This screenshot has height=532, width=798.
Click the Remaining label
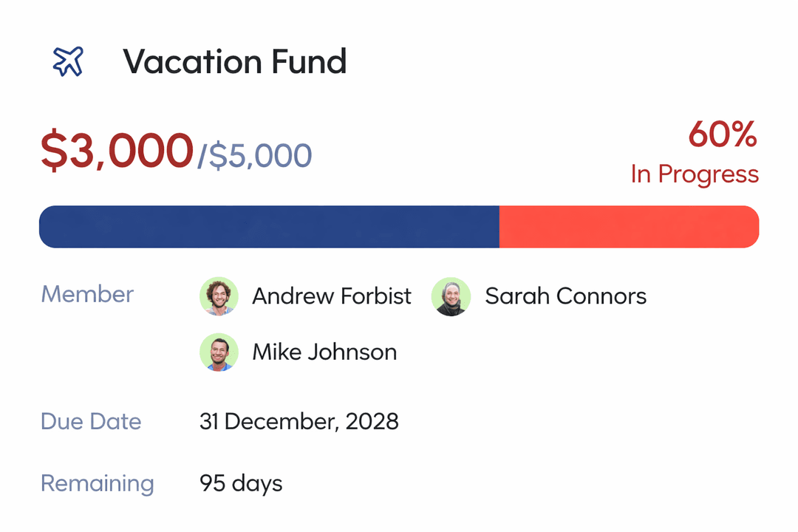coord(97,483)
